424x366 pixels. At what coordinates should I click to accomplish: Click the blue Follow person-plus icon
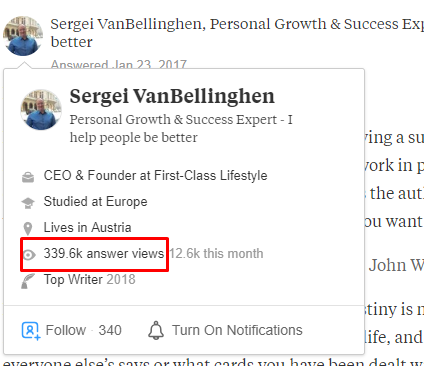(x=31, y=331)
